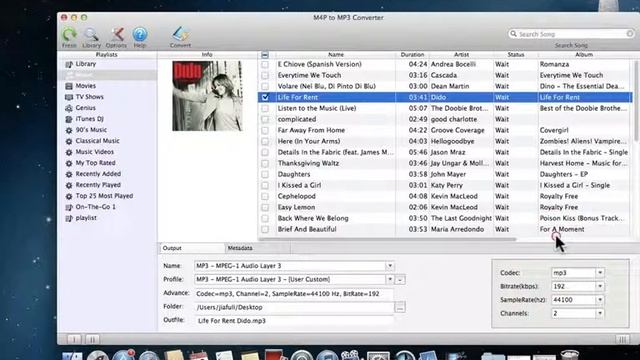Check the Brief And Beautiful checkbox
Viewport: 640px width, 360px height.
tap(265, 230)
